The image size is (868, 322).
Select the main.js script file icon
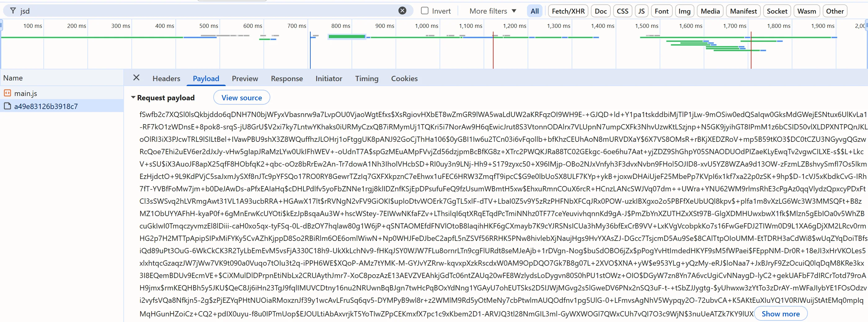click(x=7, y=93)
